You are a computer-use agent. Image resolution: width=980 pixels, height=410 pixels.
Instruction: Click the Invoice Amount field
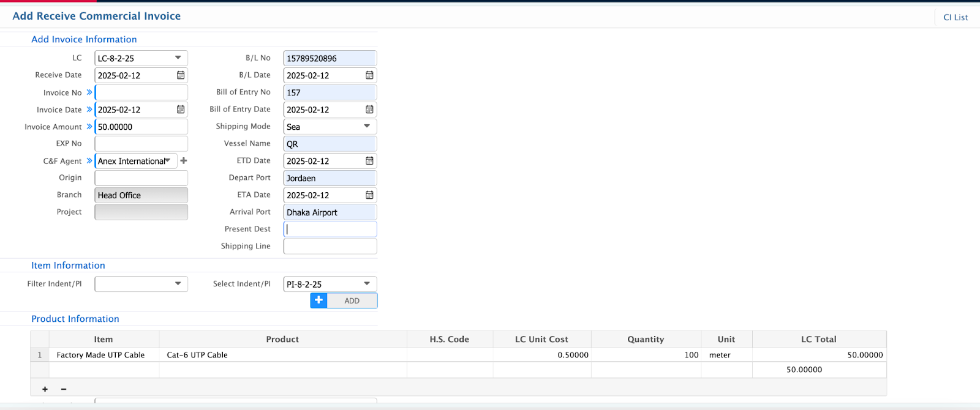pos(141,127)
